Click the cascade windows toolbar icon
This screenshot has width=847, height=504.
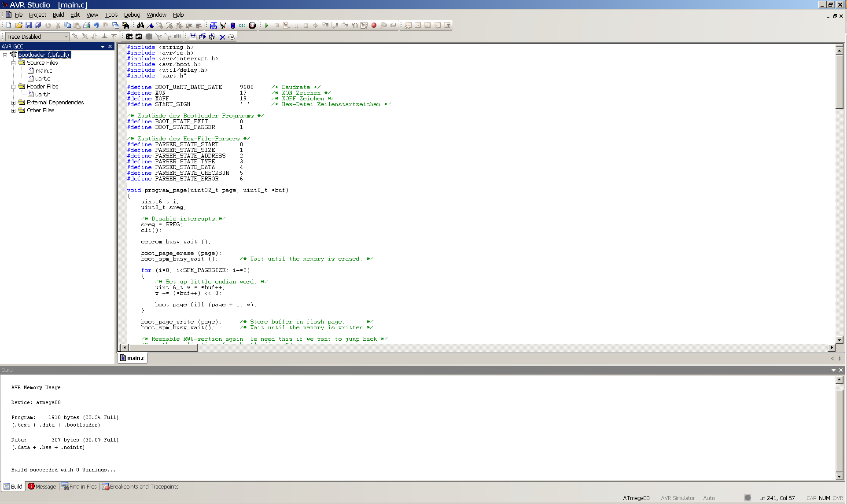point(116,26)
